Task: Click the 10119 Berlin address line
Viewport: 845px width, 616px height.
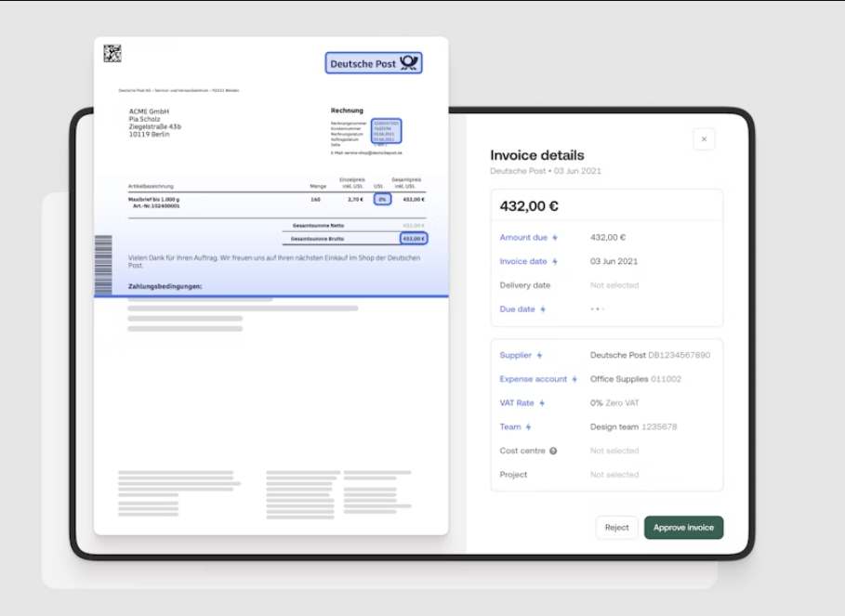Action: (x=149, y=134)
